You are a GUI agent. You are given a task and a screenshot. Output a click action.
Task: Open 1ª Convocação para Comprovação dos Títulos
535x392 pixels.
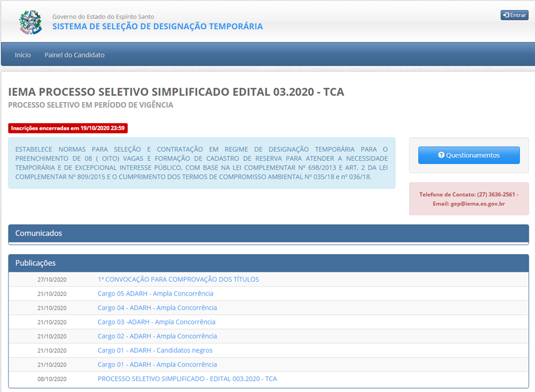click(178, 279)
